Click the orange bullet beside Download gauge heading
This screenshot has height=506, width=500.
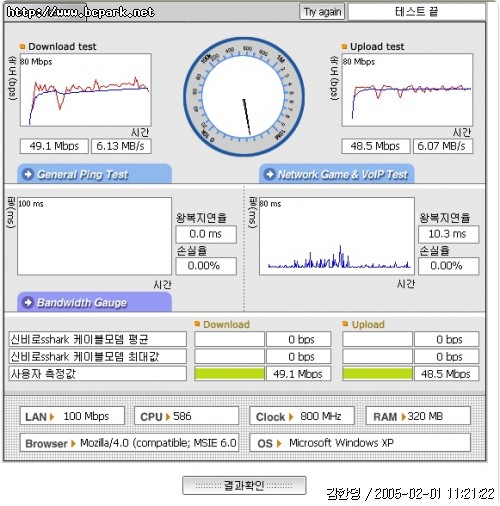coord(197,324)
